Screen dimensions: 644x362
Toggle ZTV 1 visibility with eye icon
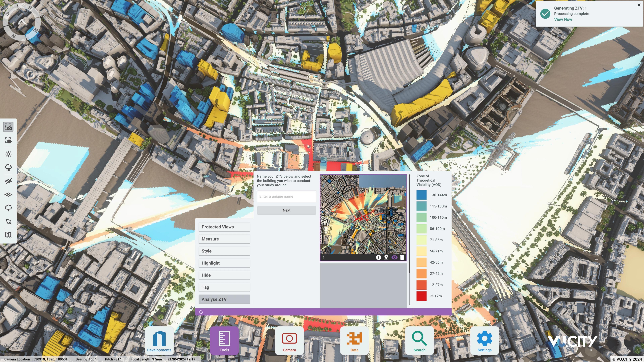click(x=394, y=257)
